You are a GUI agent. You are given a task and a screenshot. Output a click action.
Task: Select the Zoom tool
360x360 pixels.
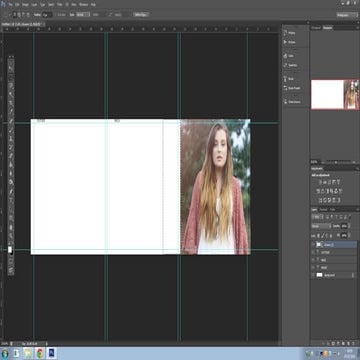(11, 236)
